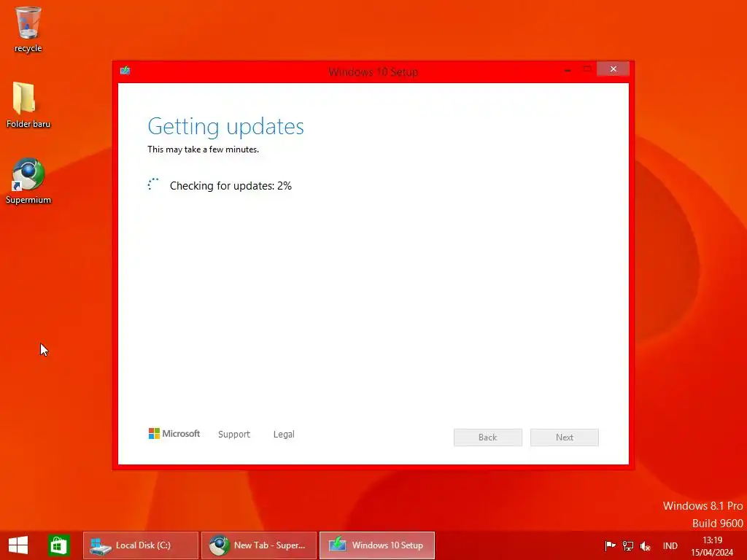Screen dimensions: 747x560
Task: Select the Folder baru desktop folder
Action: (x=28, y=105)
